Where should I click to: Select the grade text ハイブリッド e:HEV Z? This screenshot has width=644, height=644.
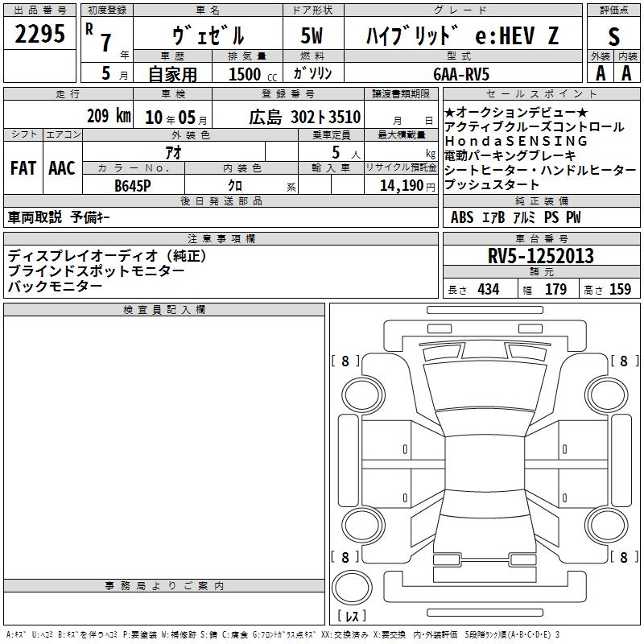463,35
